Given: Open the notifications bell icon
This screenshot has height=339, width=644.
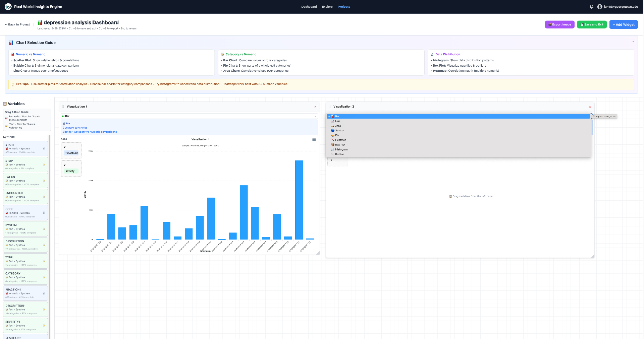Looking at the screenshot, I should (592, 7).
